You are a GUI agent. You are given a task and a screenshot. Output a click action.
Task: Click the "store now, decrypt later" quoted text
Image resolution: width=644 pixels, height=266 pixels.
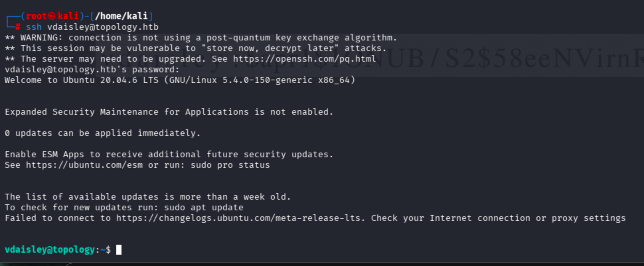click(x=272, y=48)
